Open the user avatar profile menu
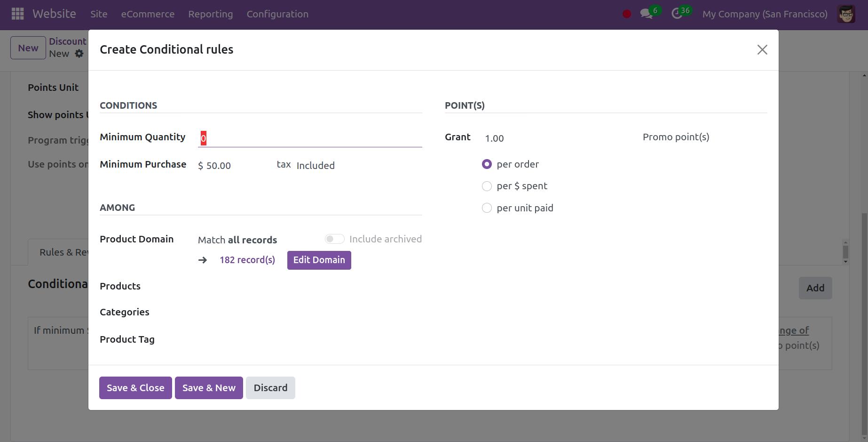 tap(845, 14)
